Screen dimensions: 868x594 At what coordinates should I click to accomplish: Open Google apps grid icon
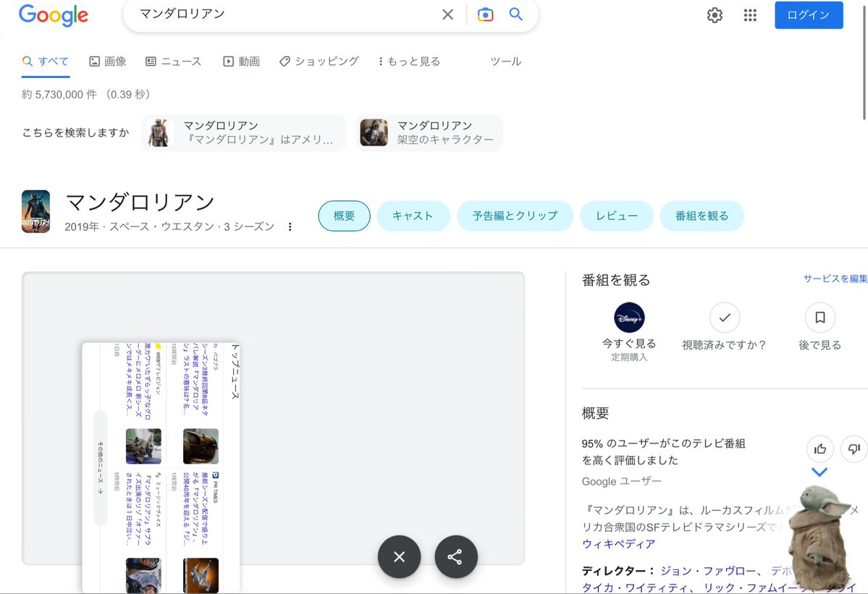pyautogui.click(x=750, y=15)
